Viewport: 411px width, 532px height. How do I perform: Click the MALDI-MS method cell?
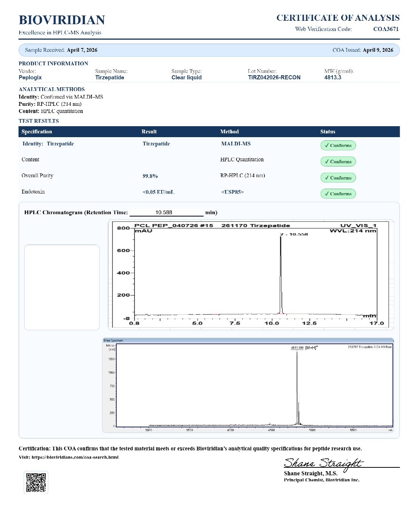pos(236,144)
